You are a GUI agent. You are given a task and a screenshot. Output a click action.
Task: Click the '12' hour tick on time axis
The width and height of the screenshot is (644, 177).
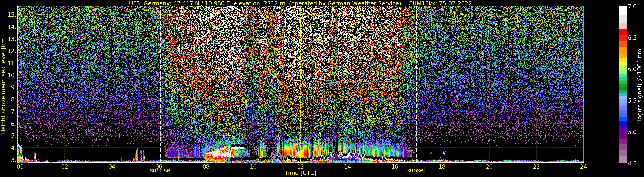(x=300, y=166)
